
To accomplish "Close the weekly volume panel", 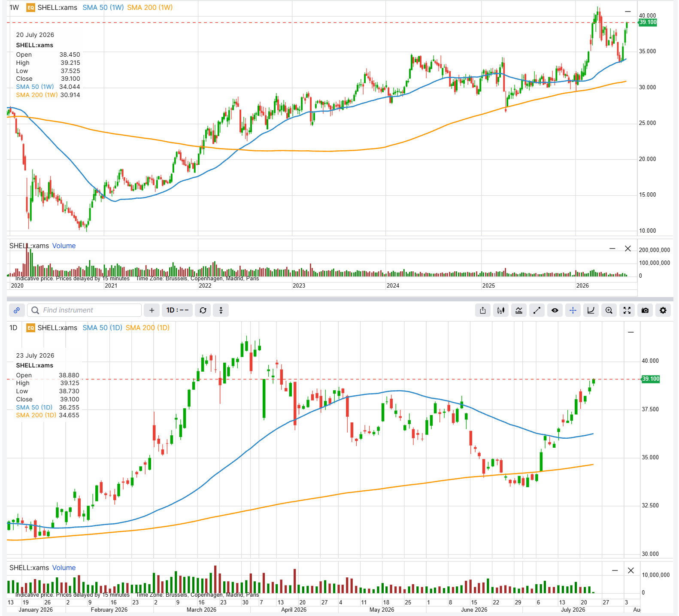I will pyautogui.click(x=628, y=249).
